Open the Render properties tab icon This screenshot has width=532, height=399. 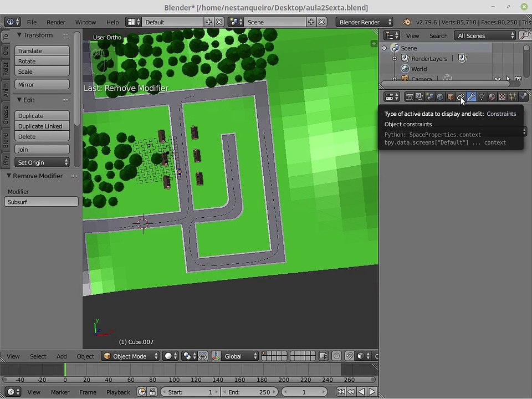coord(409,97)
